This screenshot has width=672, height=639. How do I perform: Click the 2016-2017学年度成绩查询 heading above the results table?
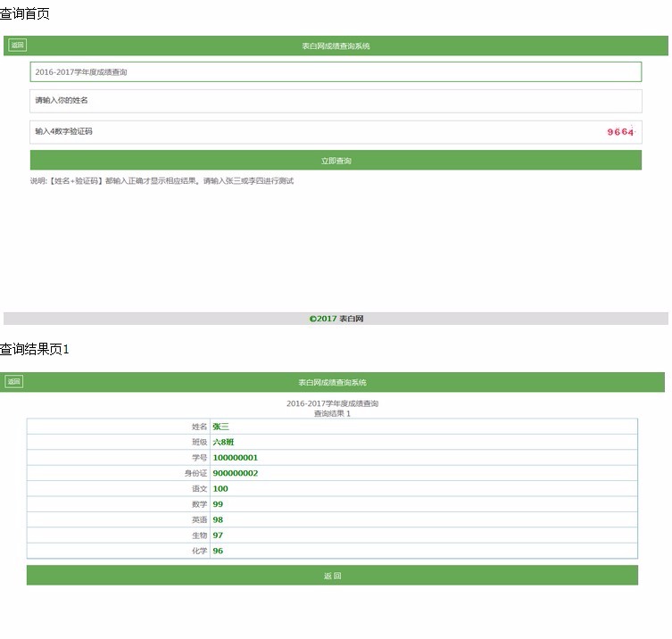(332, 403)
